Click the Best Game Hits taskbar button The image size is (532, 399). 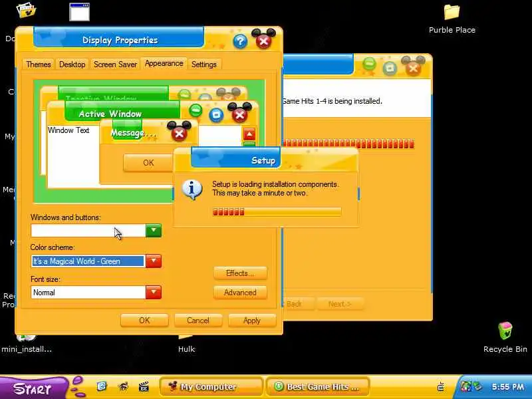click(x=318, y=387)
